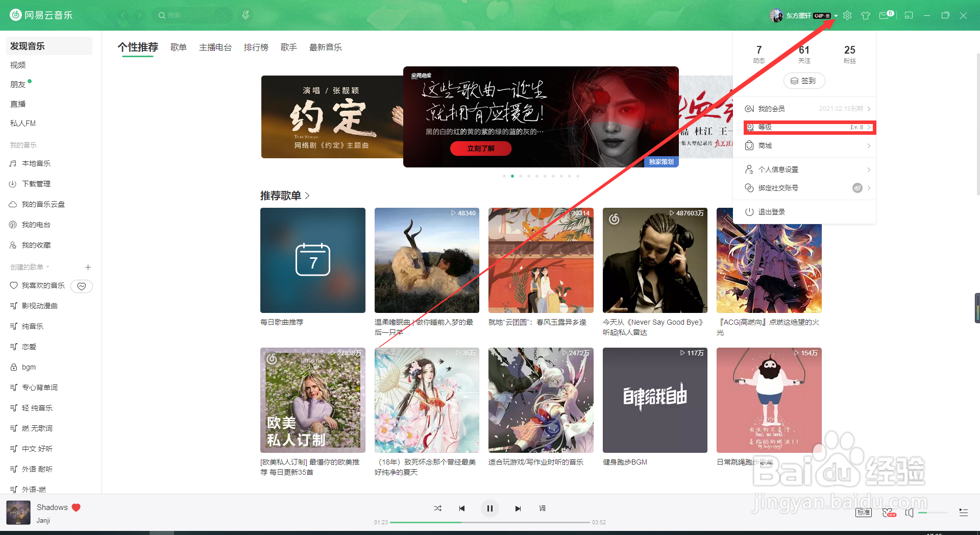Skip to previous track

462,508
